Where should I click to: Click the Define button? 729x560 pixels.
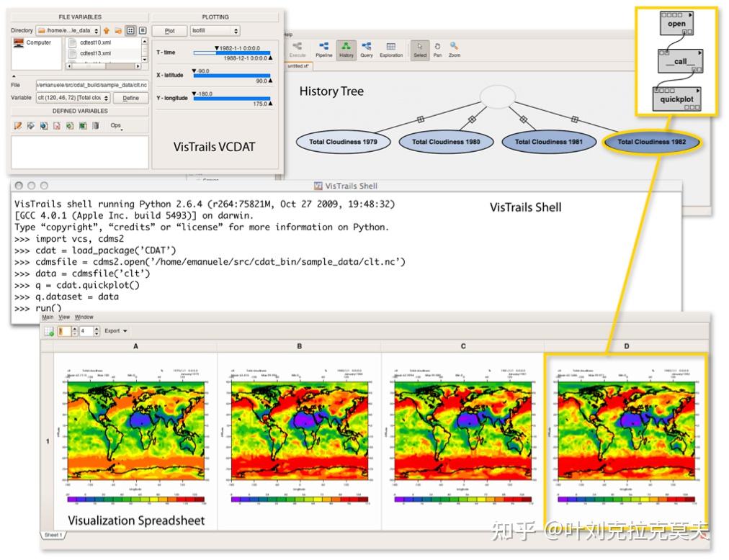point(130,98)
